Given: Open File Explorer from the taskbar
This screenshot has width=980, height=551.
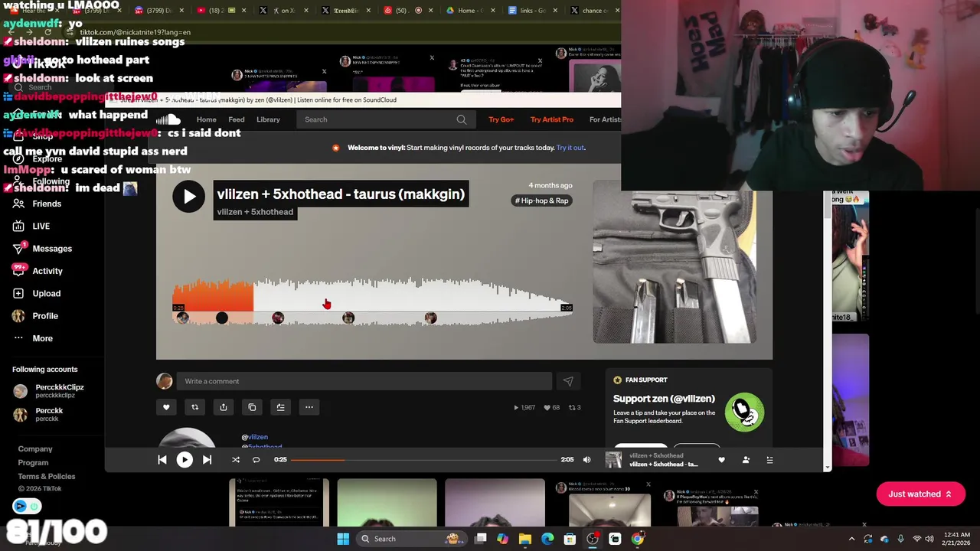Looking at the screenshot, I should point(525,539).
